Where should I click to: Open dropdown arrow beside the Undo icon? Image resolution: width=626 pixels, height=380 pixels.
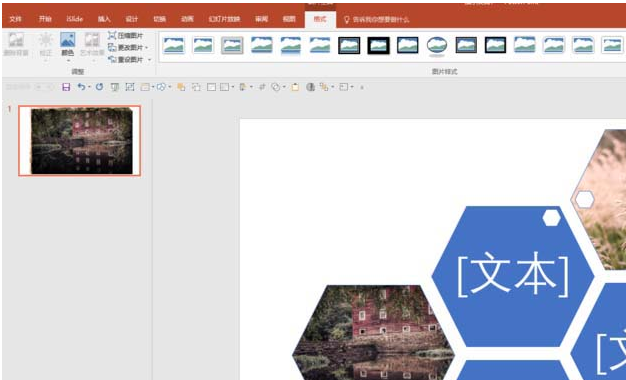(x=89, y=87)
